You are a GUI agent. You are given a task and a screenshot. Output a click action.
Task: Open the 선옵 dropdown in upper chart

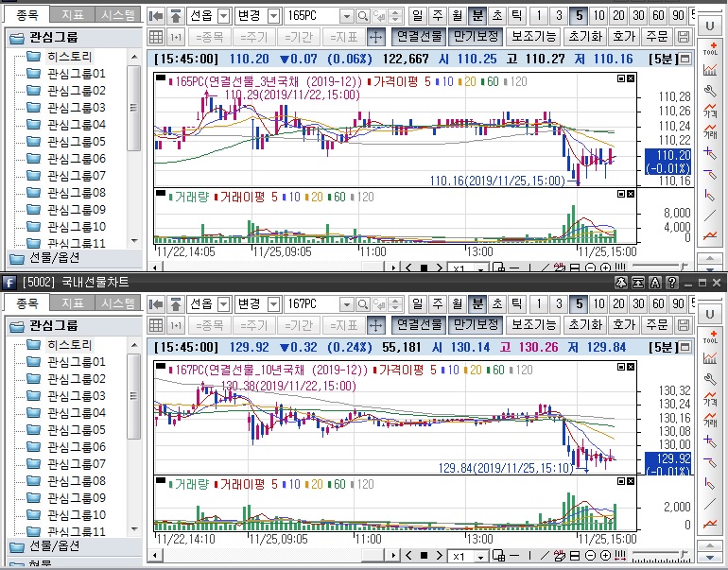pos(223,16)
